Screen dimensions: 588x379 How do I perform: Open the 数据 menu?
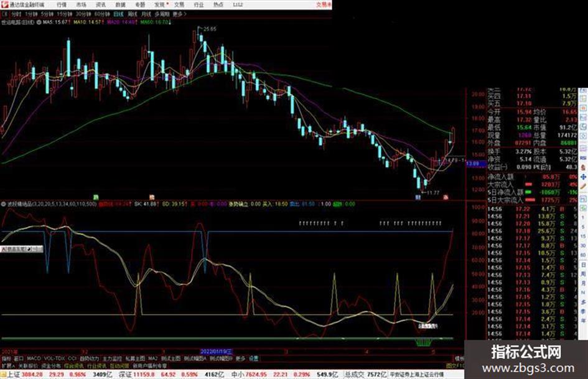point(120,5)
